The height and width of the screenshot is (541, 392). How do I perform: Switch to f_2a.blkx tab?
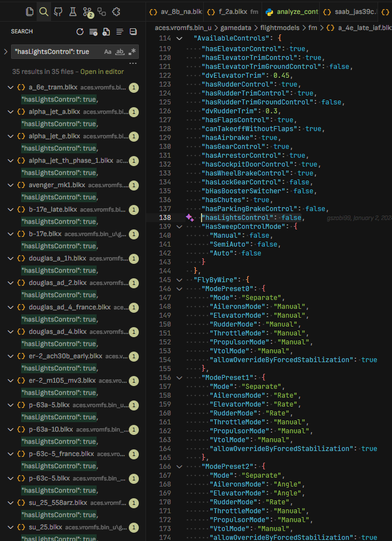(x=233, y=12)
